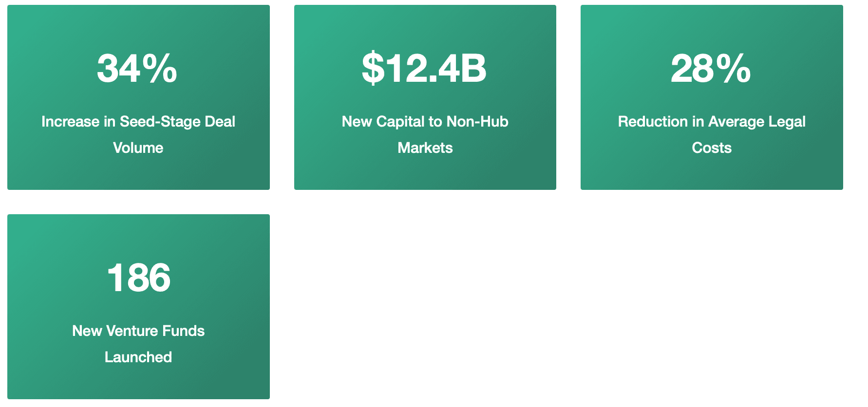This screenshot has height=407, width=868.
Task: Click the word "Increase" in the 34% card
Action: pos(70,121)
